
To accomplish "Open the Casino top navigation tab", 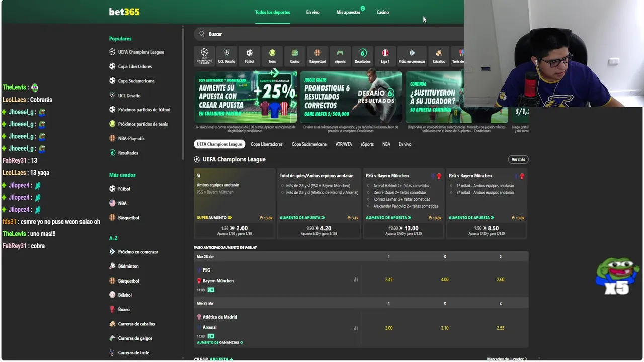I will (x=383, y=12).
